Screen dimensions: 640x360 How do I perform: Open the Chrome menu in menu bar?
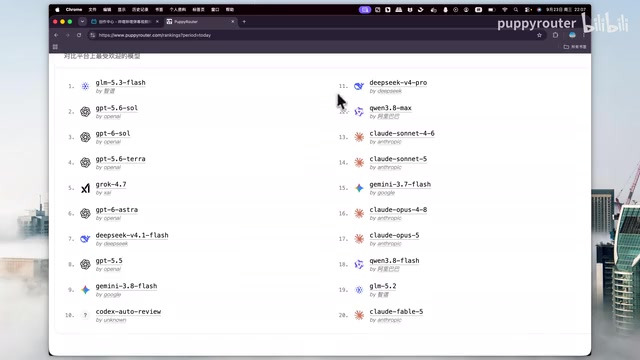74,9
